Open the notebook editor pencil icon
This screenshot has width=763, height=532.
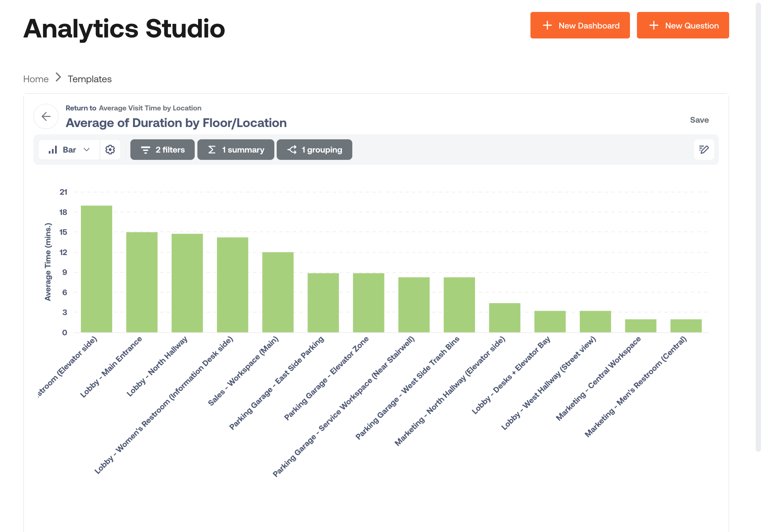coord(704,150)
